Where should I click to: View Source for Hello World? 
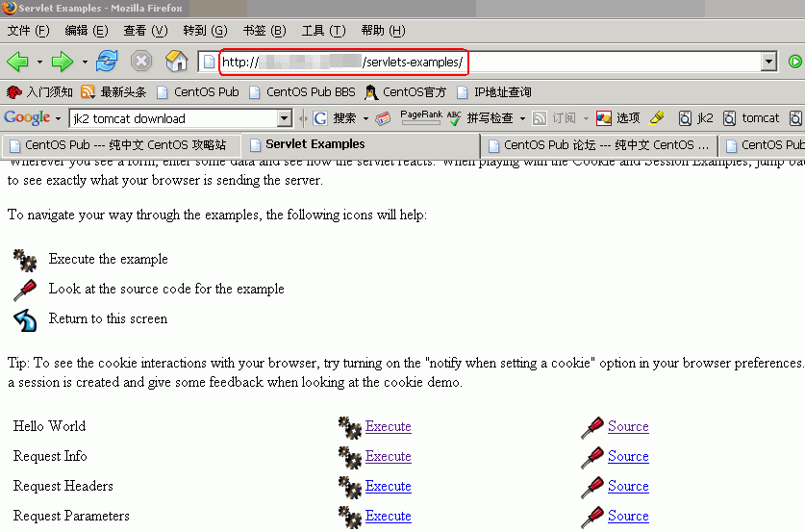point(628,427)
